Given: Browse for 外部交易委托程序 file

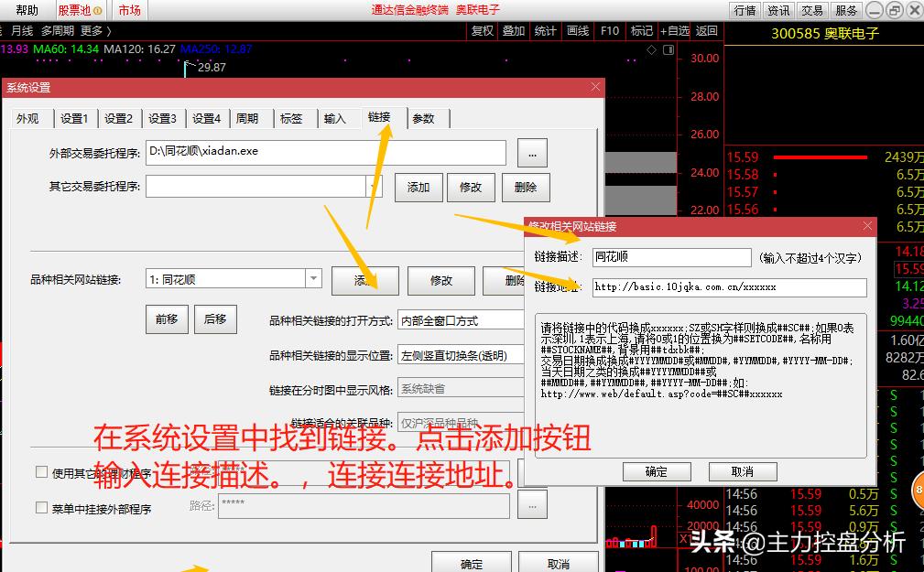Looking at the screenshot, I should coord(532,153).
